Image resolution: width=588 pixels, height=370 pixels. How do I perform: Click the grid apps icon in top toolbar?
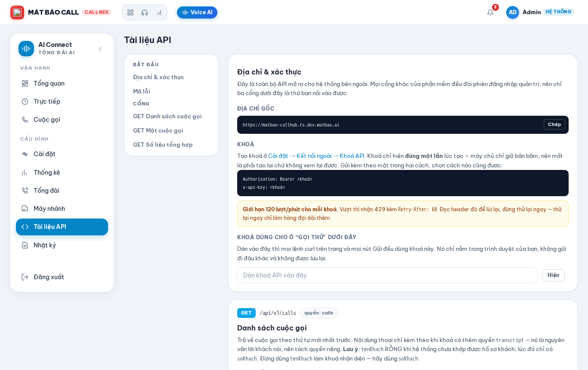click(130, 12)
